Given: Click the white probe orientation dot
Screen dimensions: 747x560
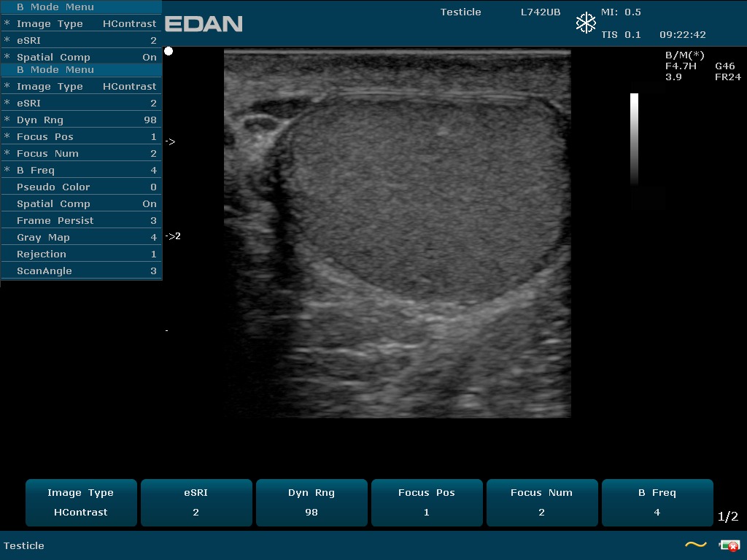Looking at the screenshot, I should pos(169,51).
